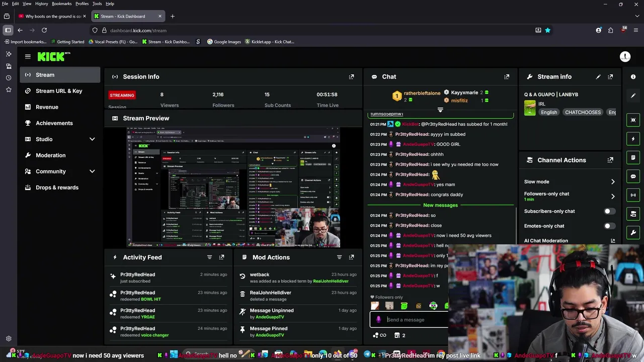Open the Stream page in sidebar
The width and height of the screenshot is (644, 362).
pos(60,75)
